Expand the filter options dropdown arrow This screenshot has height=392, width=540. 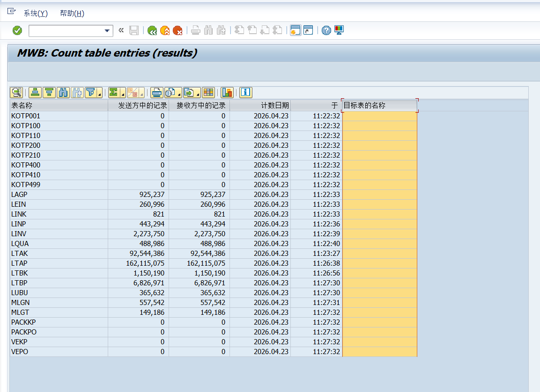(x=100, y=93)
